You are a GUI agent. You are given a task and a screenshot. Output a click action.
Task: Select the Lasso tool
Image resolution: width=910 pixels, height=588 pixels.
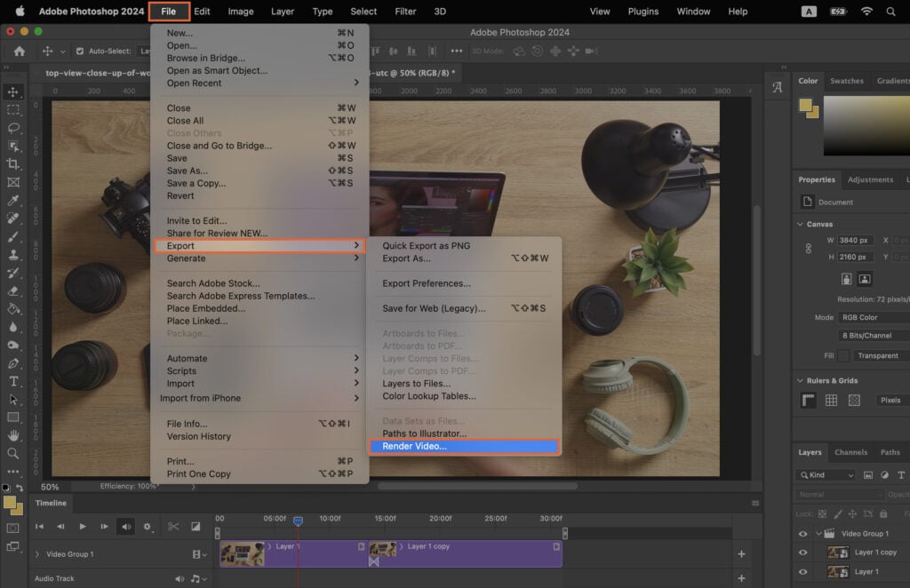13,127
